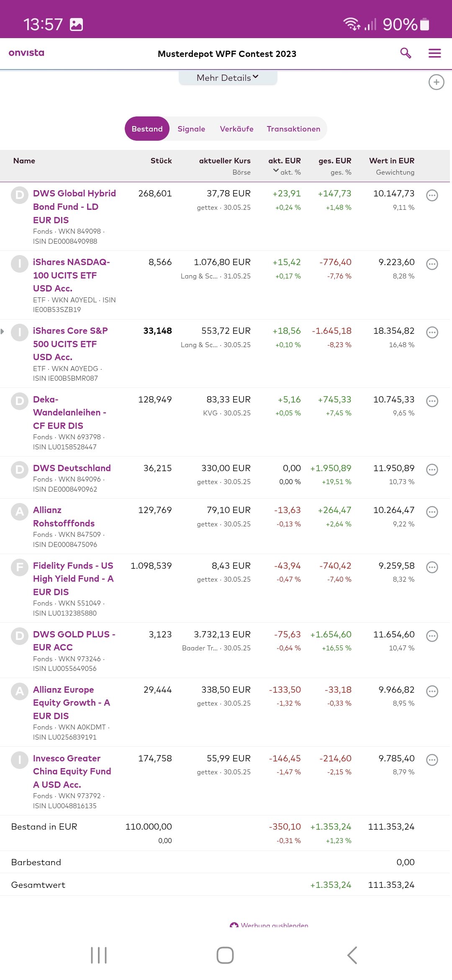Switch to the Verkäufe tab
Image resolution: width=452 pixels, height=980 pixels.
(x=236, y=129)
